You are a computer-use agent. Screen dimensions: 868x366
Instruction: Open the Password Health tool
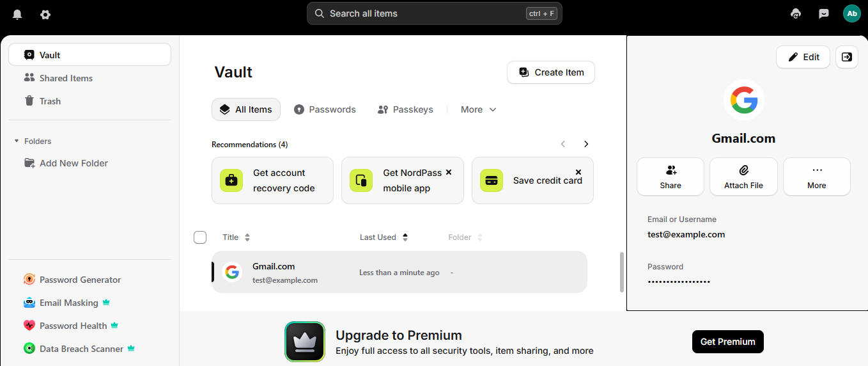(72, 326)
